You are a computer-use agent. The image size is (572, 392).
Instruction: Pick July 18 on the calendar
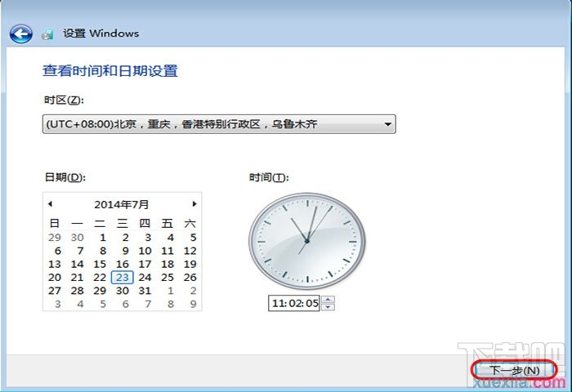point(168,264)
